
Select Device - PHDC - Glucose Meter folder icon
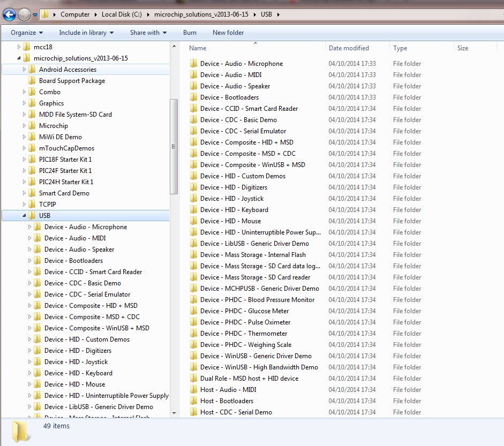pos(193,311)
